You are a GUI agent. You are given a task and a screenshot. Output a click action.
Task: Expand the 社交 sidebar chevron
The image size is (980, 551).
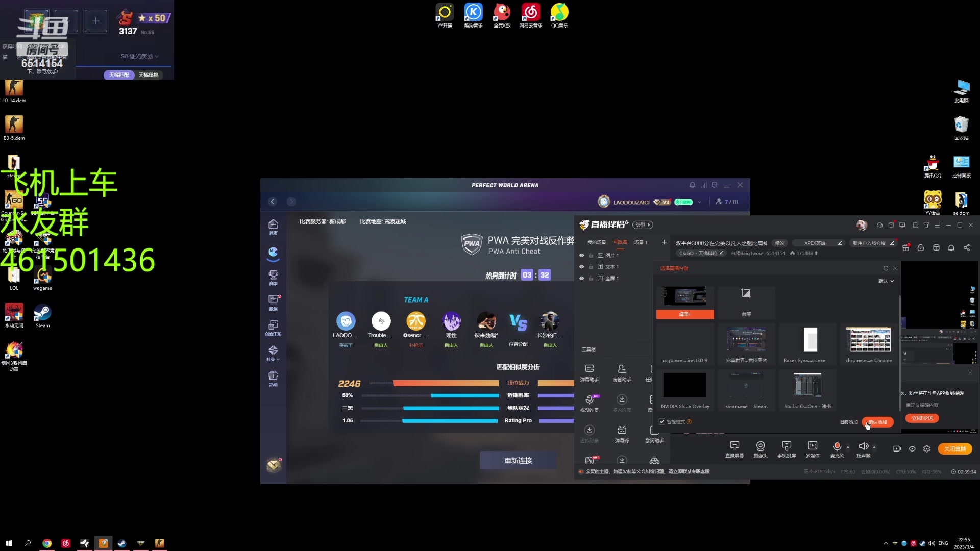tap(278, 360)
